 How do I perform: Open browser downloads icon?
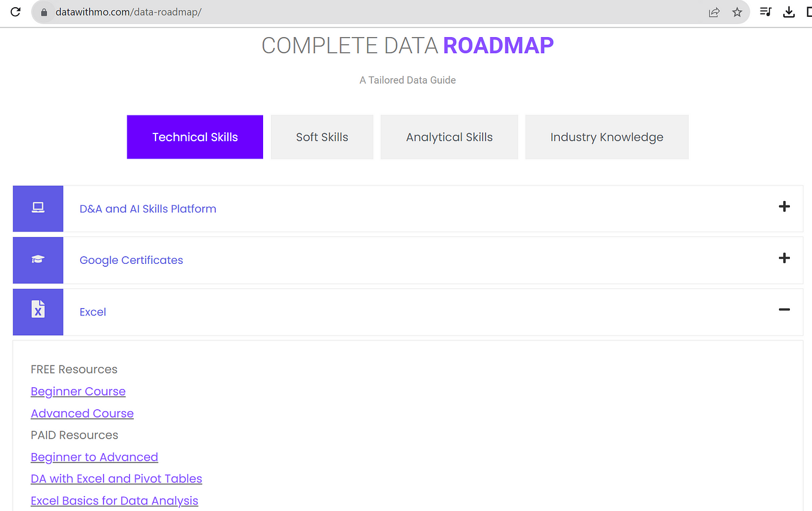tap(789, 12)
